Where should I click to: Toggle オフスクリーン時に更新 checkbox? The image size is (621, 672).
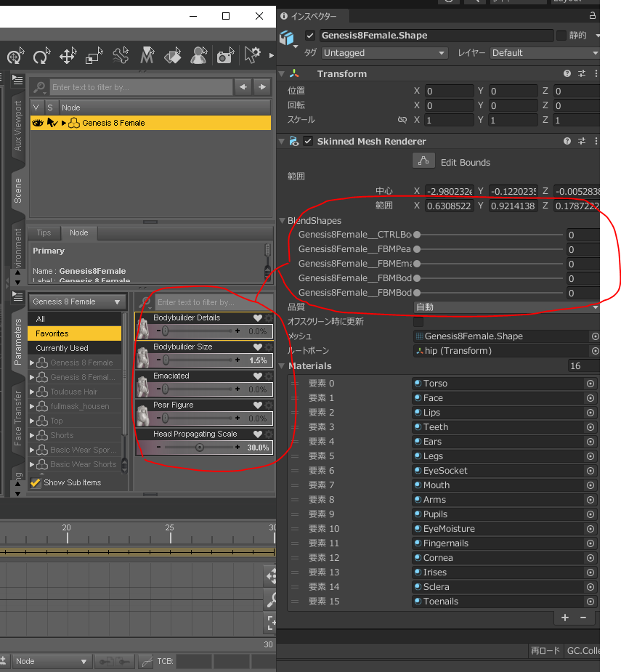(418, 321)
